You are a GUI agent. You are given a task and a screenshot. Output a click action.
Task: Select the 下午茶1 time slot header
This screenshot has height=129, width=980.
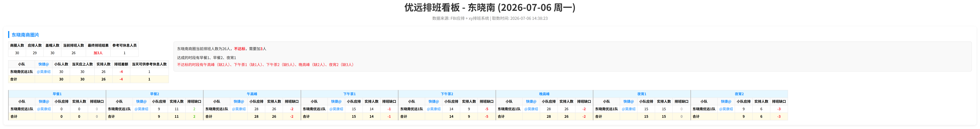point(349,94)
